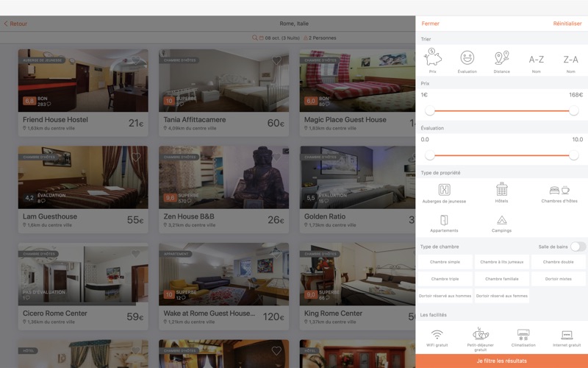Open guests icon for 2 Personnes
Image resolution: width=588 pixels, height=368 pixels.
point(306,38)
